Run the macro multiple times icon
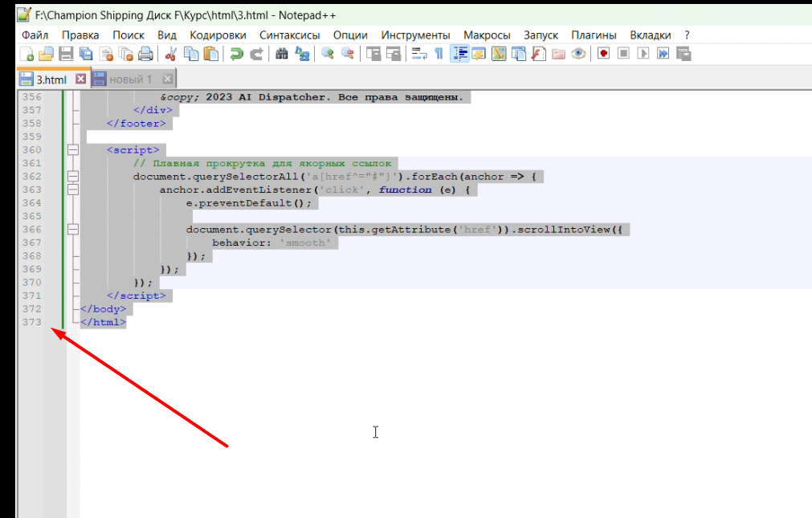 (663, 54)
